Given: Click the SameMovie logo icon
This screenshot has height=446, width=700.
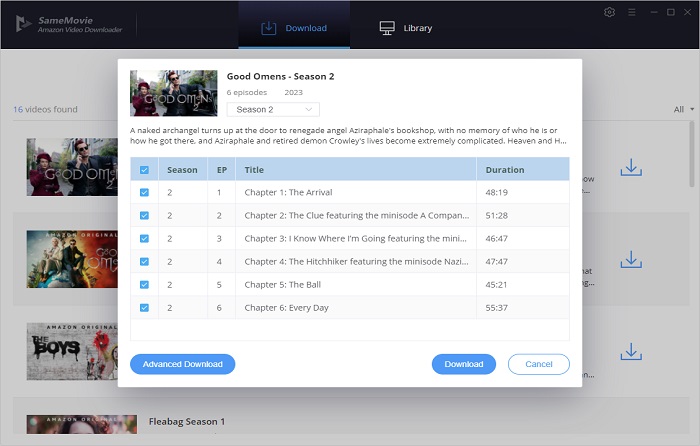Looking at the screenshot, I should click(x=23, y=24).
